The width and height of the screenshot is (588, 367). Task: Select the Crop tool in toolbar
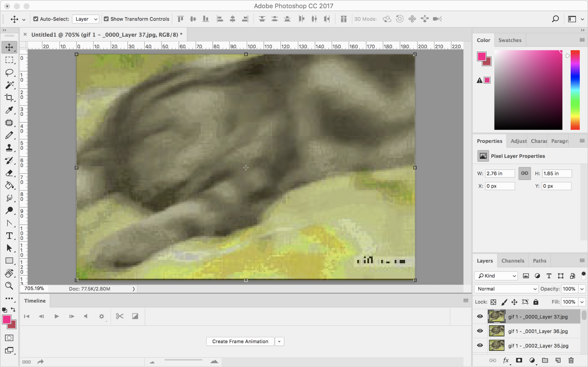(x=10, y=97)
